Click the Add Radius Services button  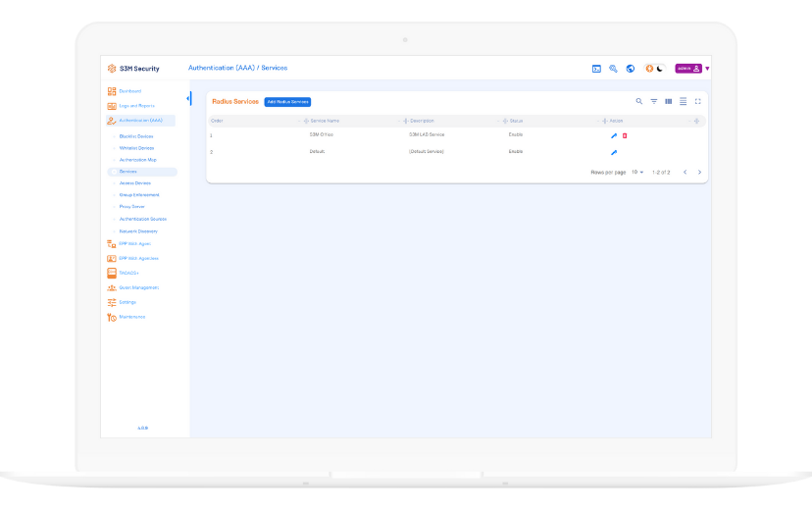[x=287, y=101]
